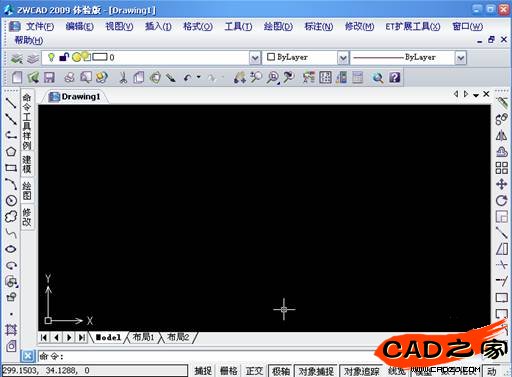Toggle 捕捉 snap mode in status bar
Image resolution: width=512 pixels, height=377 pixels.
pyautogui.click(x=203, y=371)
